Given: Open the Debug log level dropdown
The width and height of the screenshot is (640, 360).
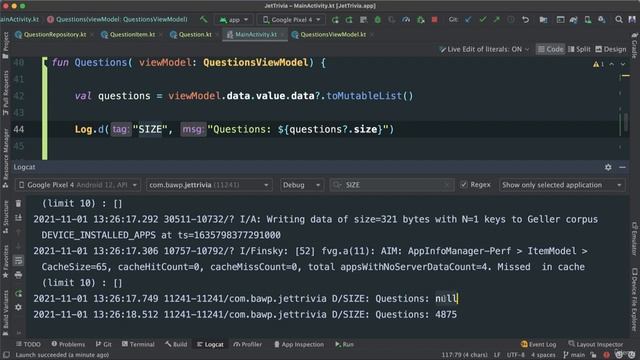Looking at the screenshot, I should (301, 185).
